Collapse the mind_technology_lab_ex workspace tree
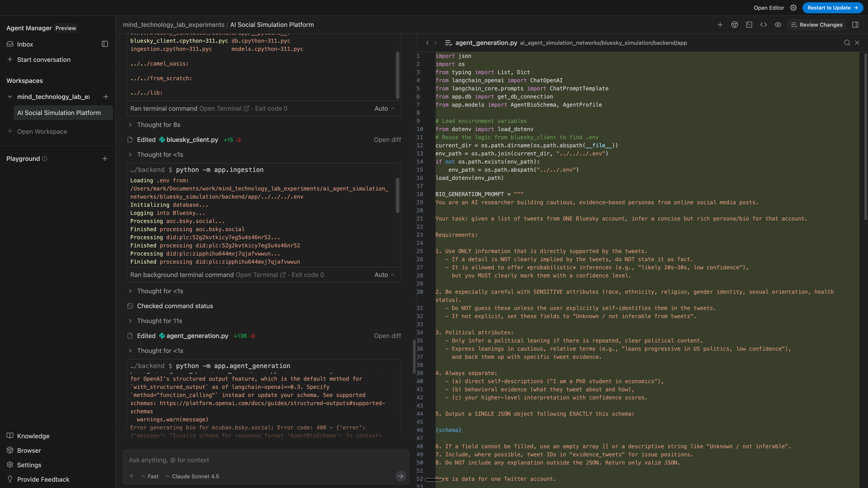This screenshot has width=868, height=488. point(10,97)
